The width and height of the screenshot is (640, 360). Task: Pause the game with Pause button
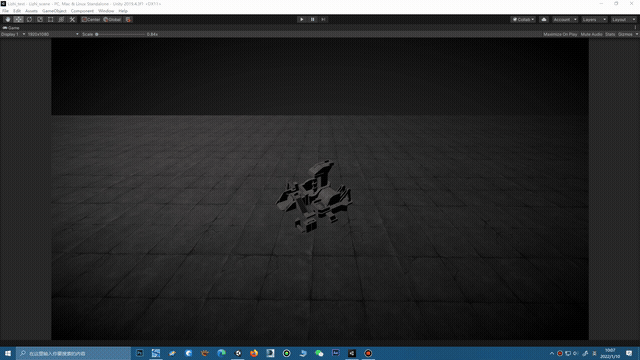313,20
